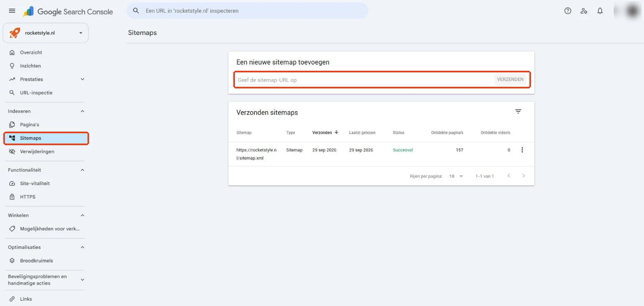
Task: Click the VERZENDEN button
Action: click(x=510, y=79)
